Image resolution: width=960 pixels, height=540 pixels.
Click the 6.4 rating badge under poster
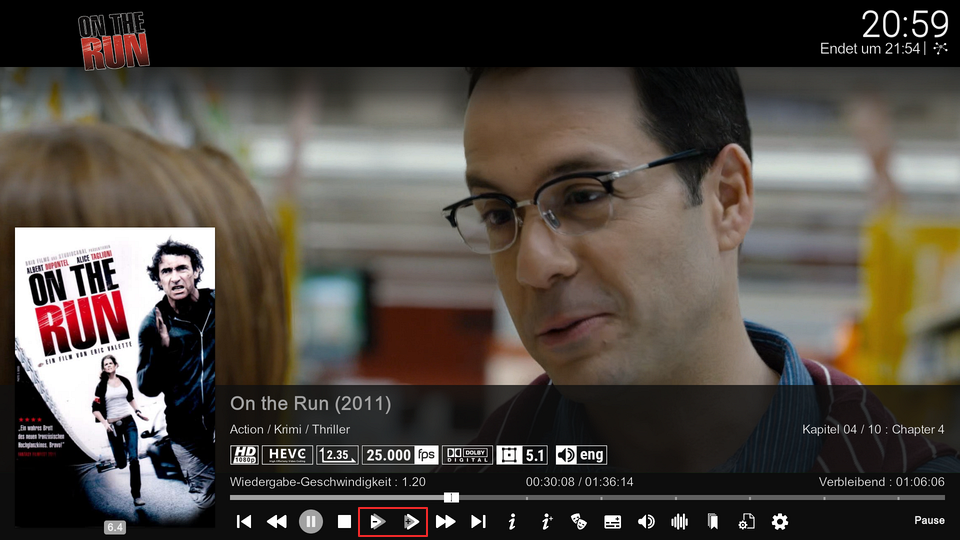click(x=115, y=527)
